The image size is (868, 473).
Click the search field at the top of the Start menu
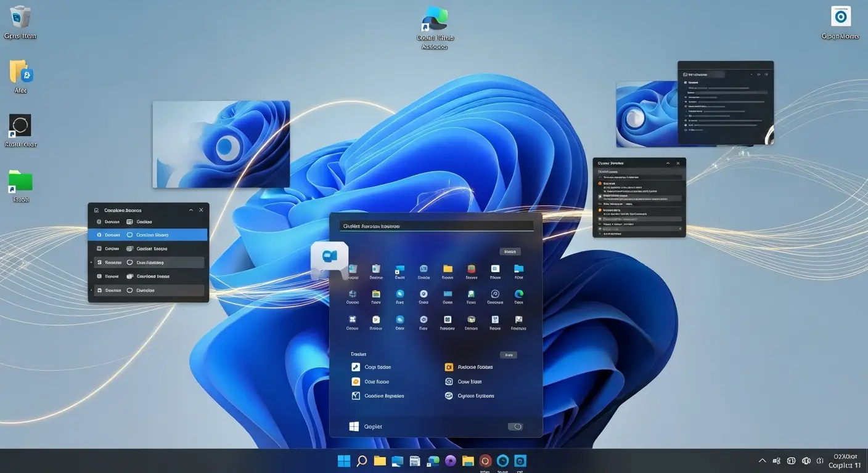point(437,226)
